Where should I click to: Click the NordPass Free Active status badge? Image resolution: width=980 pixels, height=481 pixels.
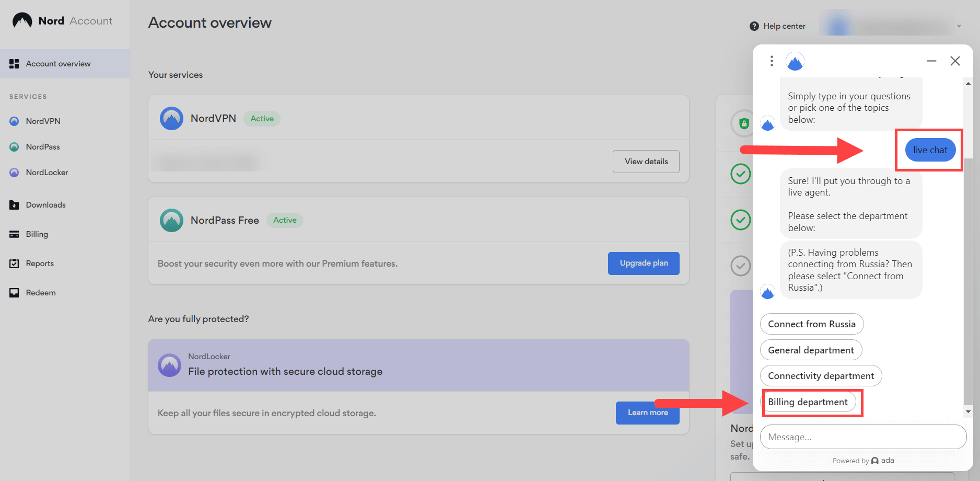pos(285,220)
